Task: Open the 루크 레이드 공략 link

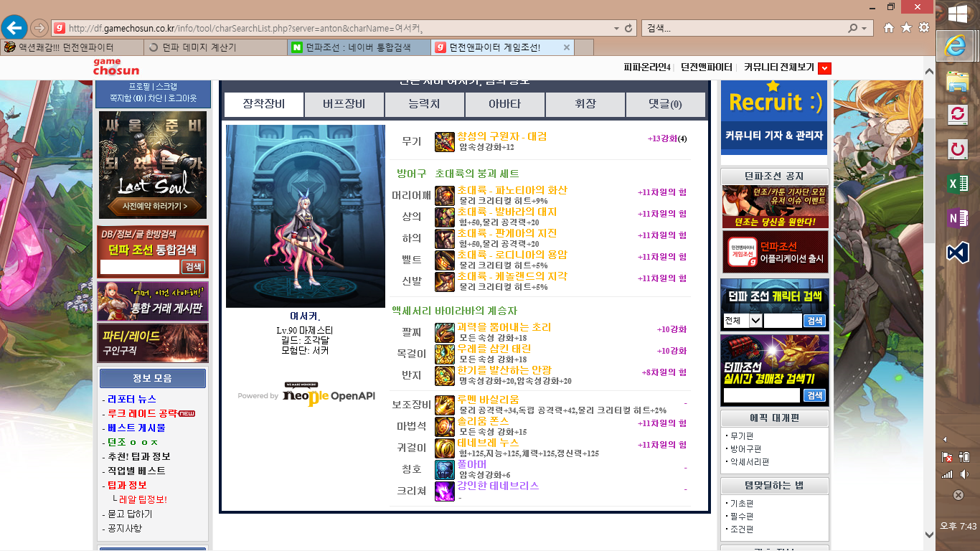Action: (x=142, y=413)
